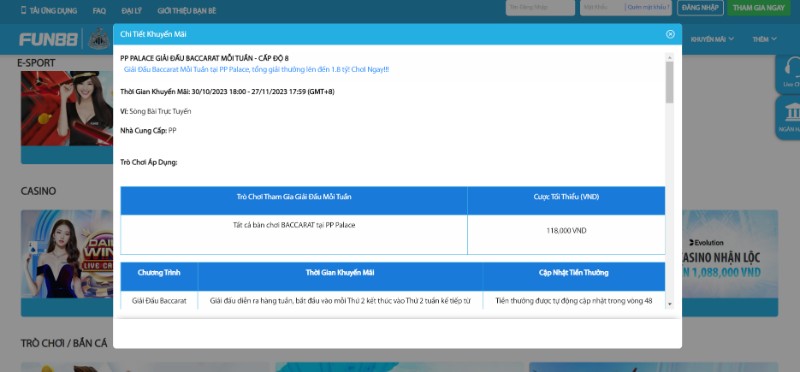
Task: Click the scrollbar down arrow in dialog
Action: tap(669, 305)
